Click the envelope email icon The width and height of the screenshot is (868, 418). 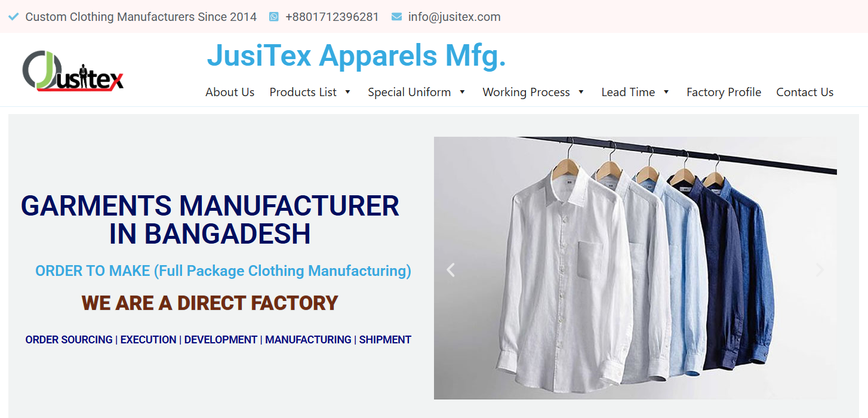(396, 17)
